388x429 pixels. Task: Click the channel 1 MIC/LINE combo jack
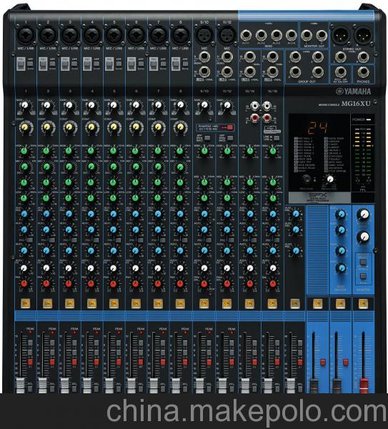click(x=25, y=35)
